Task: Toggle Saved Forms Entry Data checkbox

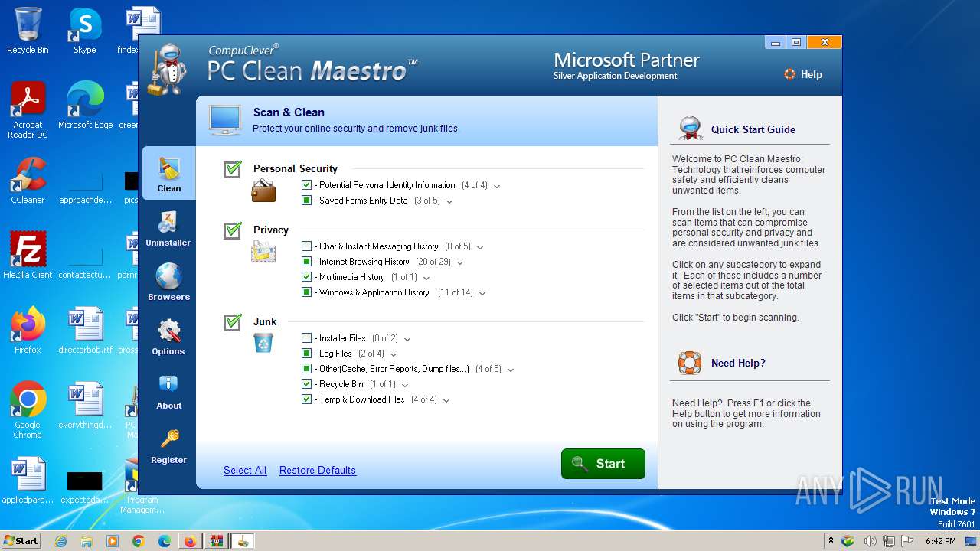Action: [307, 201]
